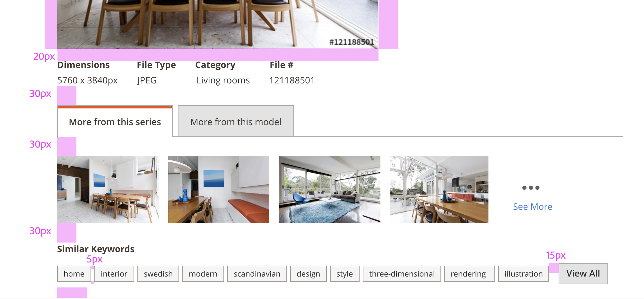Open the orange bench seat thumbnail
644x299 pixels.
(219, 190)
